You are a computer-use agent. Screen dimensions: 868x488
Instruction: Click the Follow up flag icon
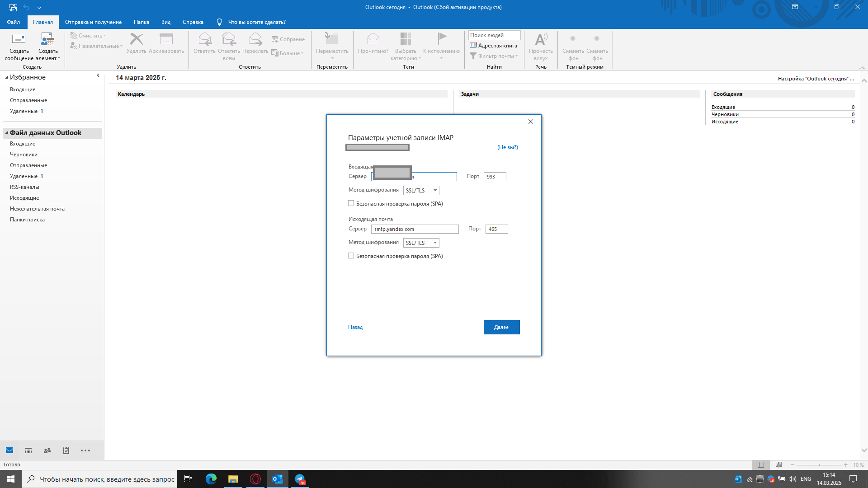[x=442, y=38]
